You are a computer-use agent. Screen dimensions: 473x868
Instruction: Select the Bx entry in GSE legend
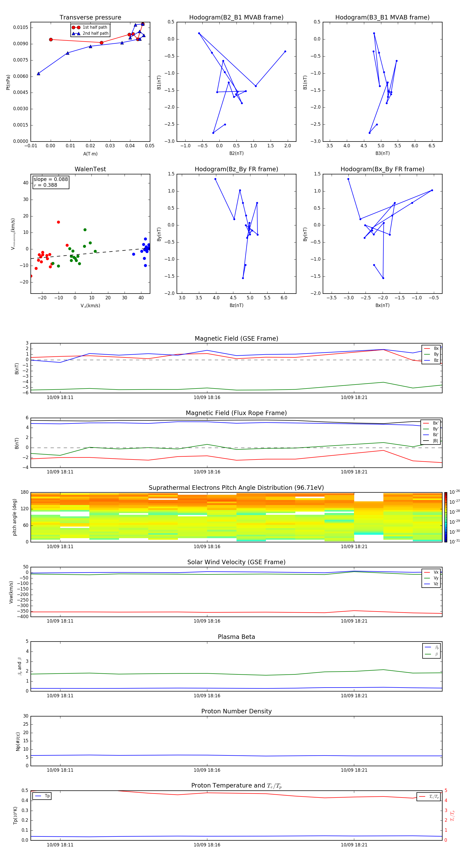click(431, 349)
